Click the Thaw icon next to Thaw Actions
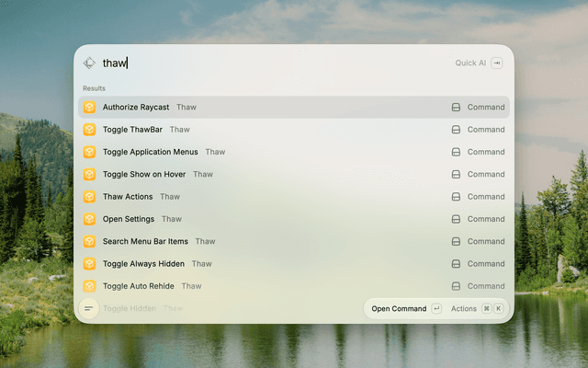The image size is (588, 368). (x=89, y=196)
